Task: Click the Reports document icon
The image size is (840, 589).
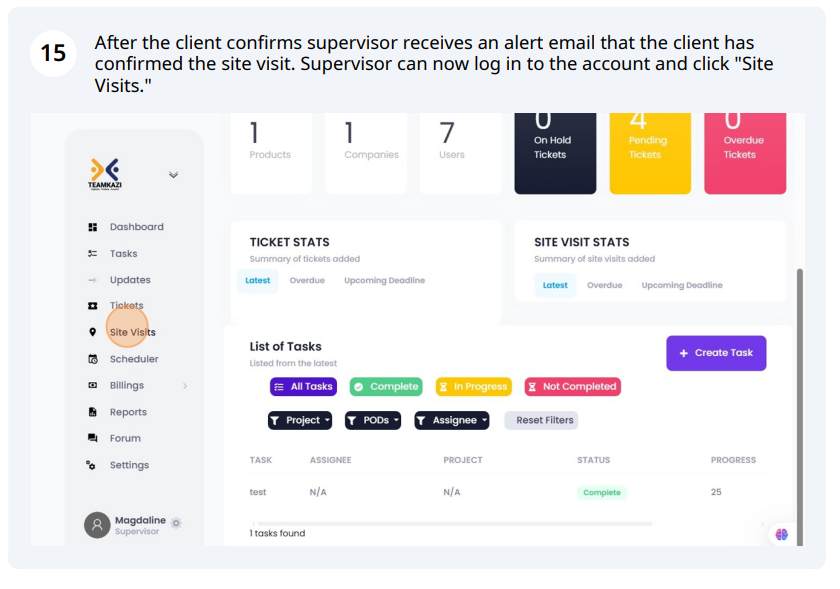Action: pos(93,412)
